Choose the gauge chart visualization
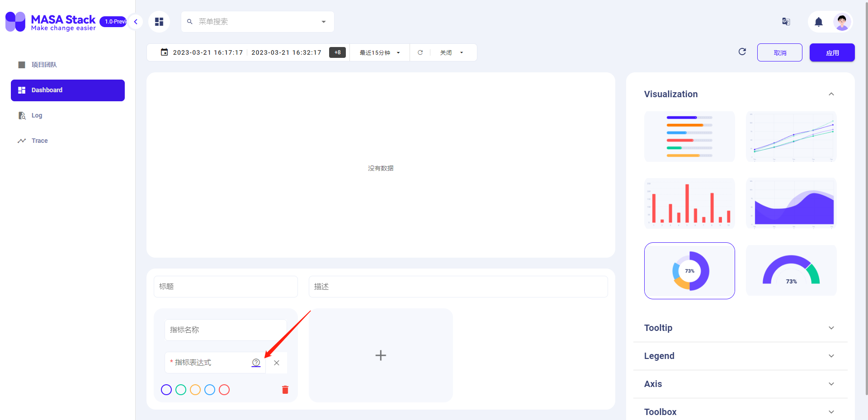The image size is (868, 420). click(x=791, y=270)
